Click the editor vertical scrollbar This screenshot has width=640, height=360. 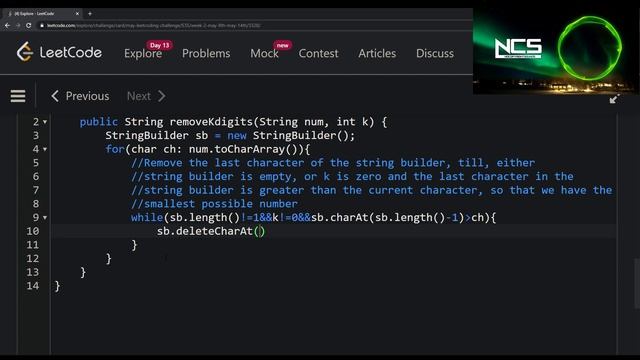pos(637,284)
